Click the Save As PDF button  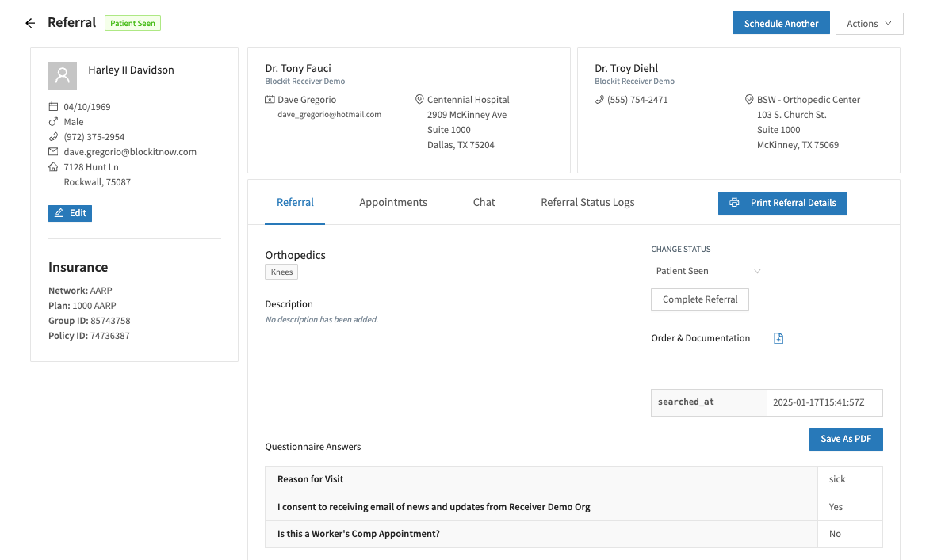point(846,439)
